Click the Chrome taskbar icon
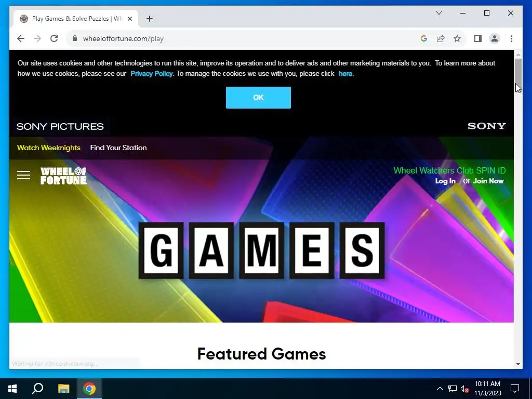Screen dimensions: 532x399 pos(89,389)
